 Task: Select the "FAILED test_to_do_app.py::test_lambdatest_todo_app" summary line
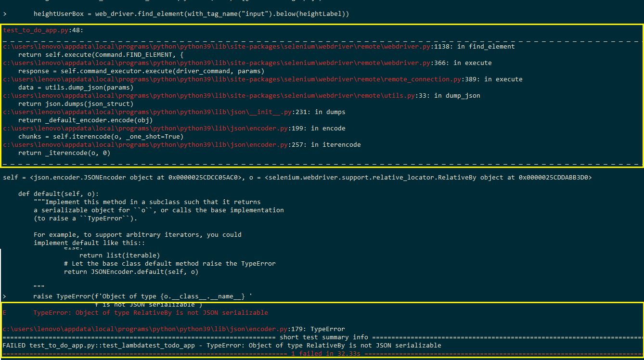(222, 346)
